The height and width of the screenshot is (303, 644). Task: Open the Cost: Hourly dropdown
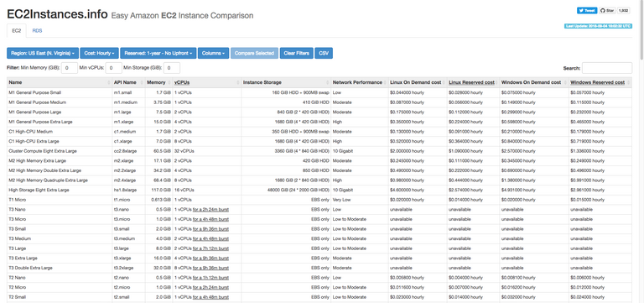click(x=100, y=53)
